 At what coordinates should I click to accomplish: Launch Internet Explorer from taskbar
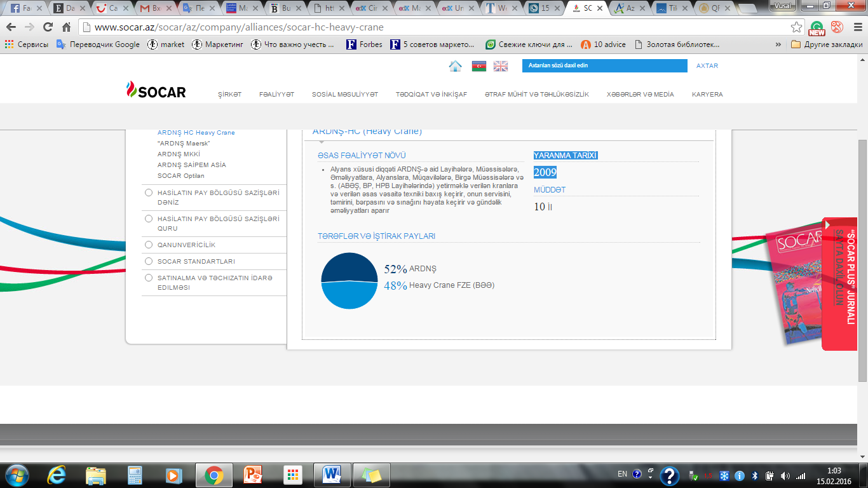[57, 475]
